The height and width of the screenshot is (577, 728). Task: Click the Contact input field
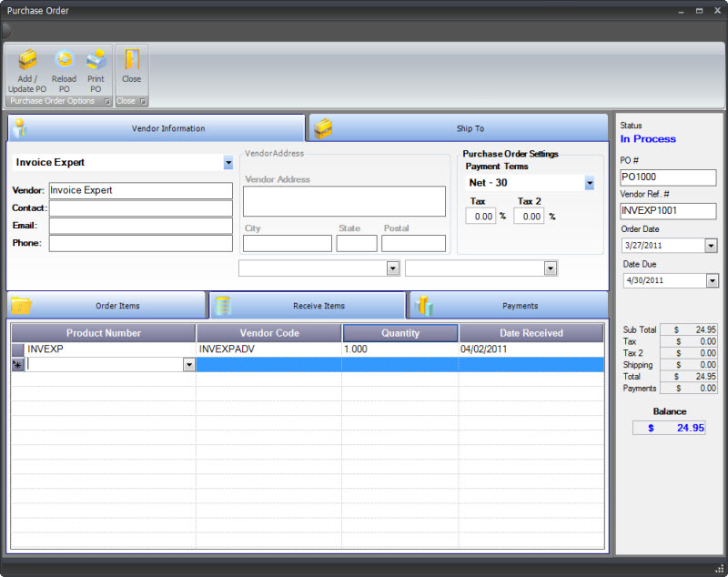[x=141, y=208]
